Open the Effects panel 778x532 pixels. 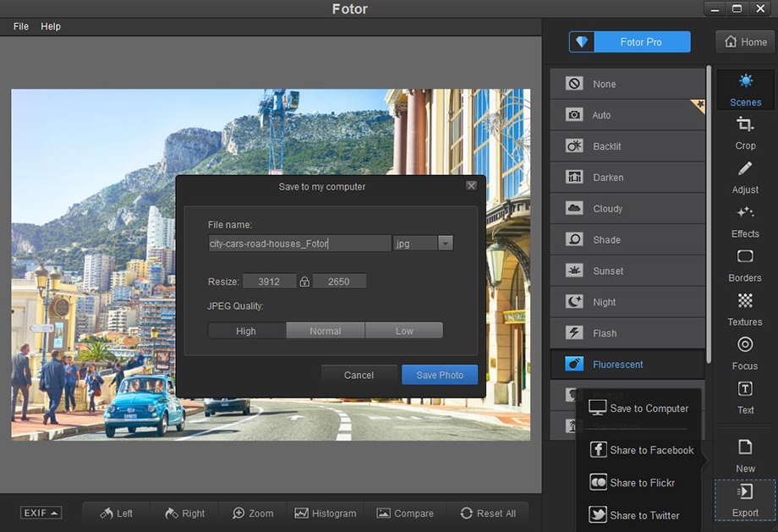[745, 220]
